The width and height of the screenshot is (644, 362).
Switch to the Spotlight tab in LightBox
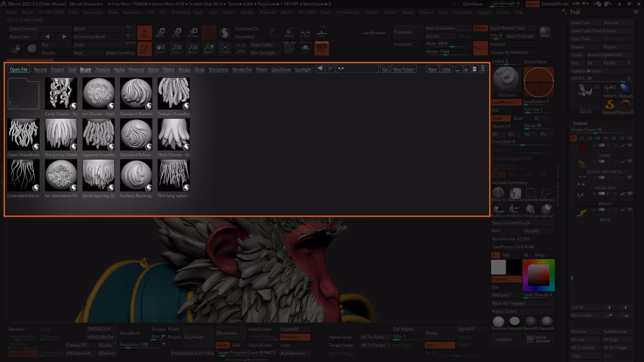303,69
